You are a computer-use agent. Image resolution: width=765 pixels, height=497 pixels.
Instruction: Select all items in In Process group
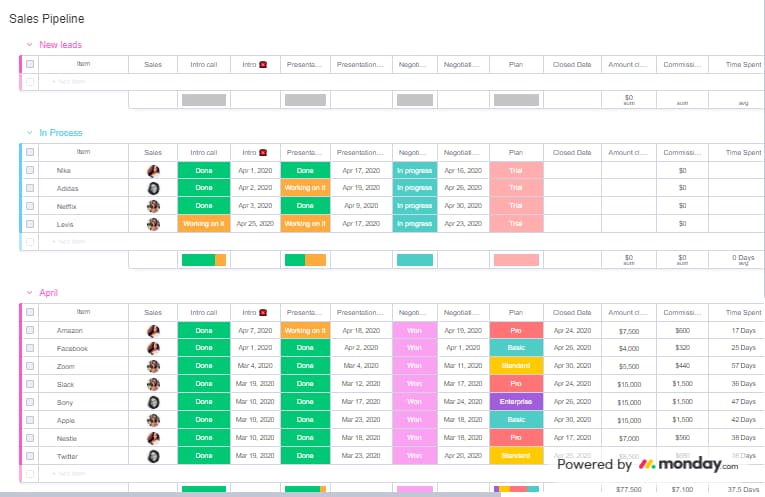[x=30, y=152]
